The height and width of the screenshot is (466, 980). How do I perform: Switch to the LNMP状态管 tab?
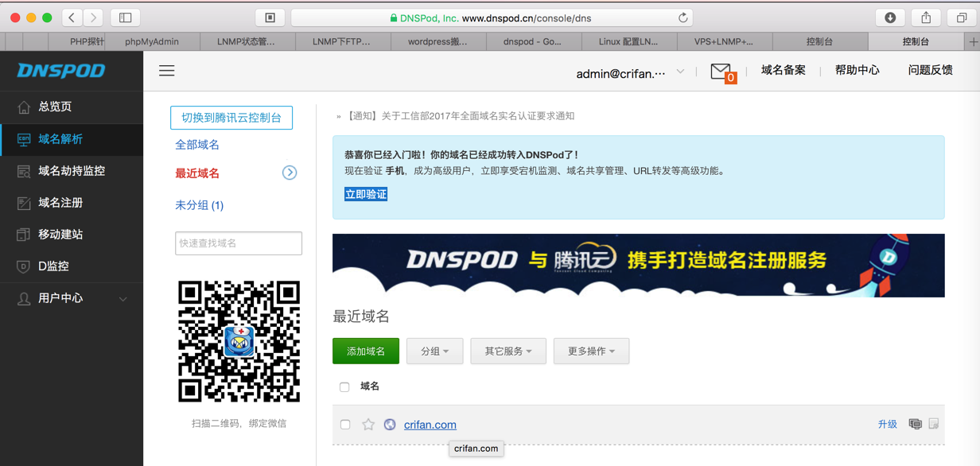coord(247,41)
